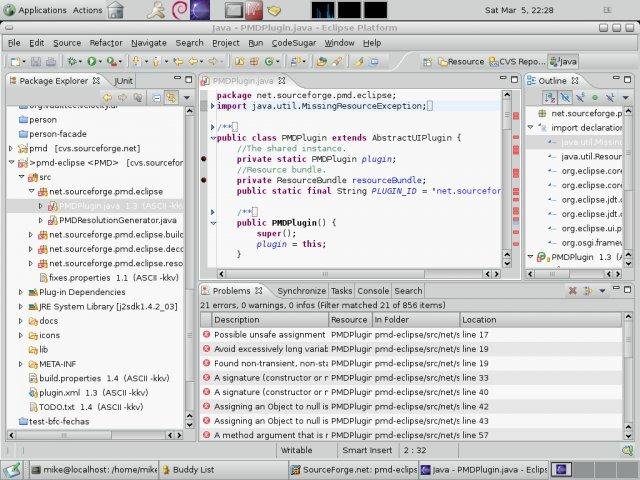
Task: Open the Outline view menu dropdown
Action: pyautogui.click(x=625, y=98)
